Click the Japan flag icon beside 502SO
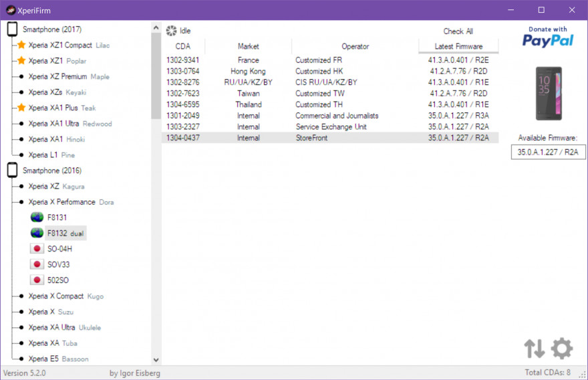This screenshot has width=588, height=380. [x=37, y=280]
